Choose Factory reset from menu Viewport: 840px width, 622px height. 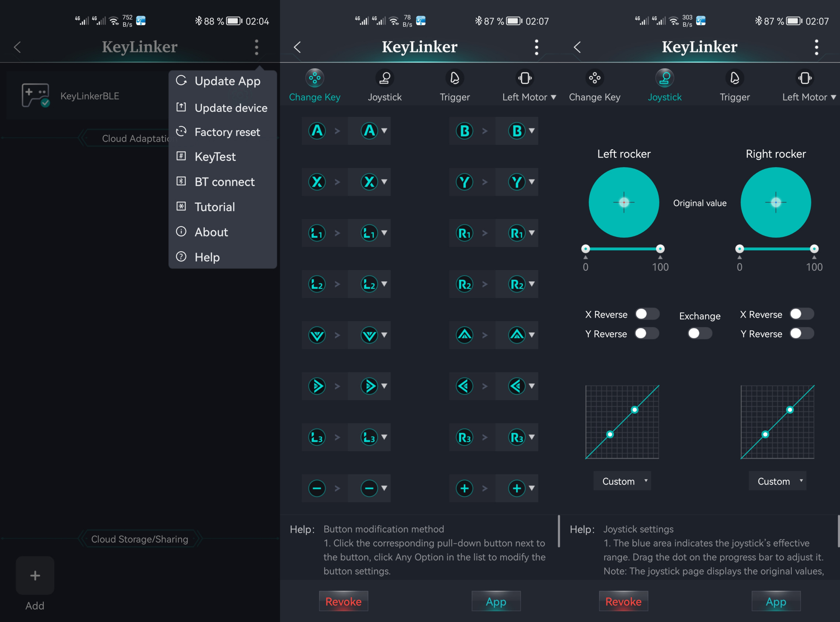[x=222, y=132]
